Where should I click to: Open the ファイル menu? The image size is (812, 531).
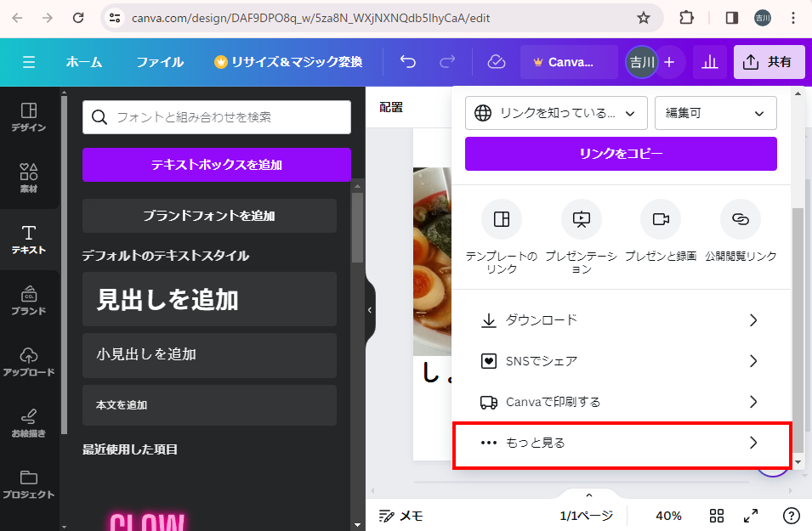[x=160, y=62]
